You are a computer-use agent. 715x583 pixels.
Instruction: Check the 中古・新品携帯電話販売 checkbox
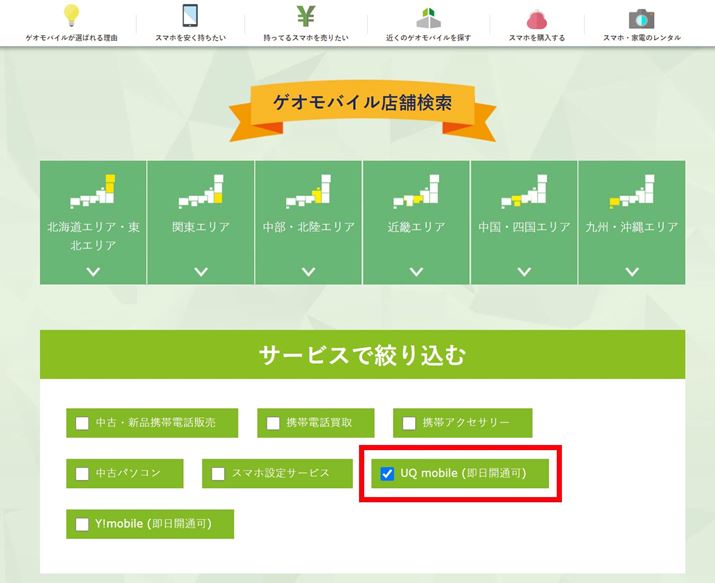click(x=82, y=423)
